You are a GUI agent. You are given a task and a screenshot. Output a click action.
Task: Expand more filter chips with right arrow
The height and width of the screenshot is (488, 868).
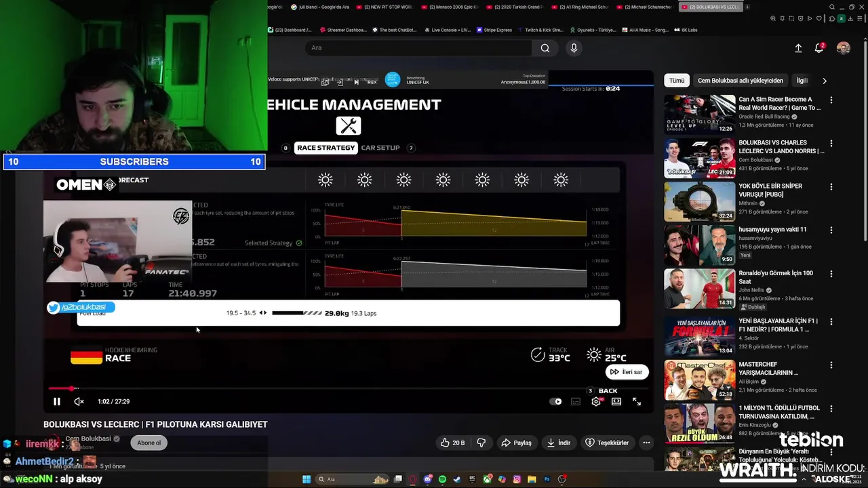[825, 80]
